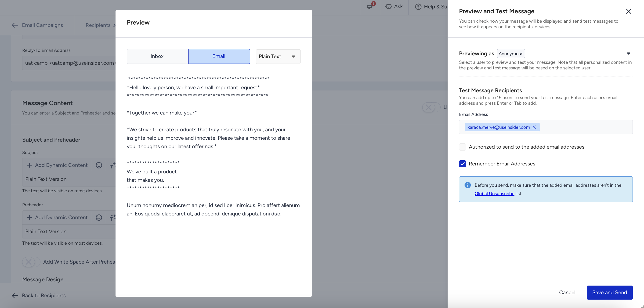Click plus icon for Preheader dynamic content
Screen dimensions: 644x308
pyautogui.click(x=29, y=218)
